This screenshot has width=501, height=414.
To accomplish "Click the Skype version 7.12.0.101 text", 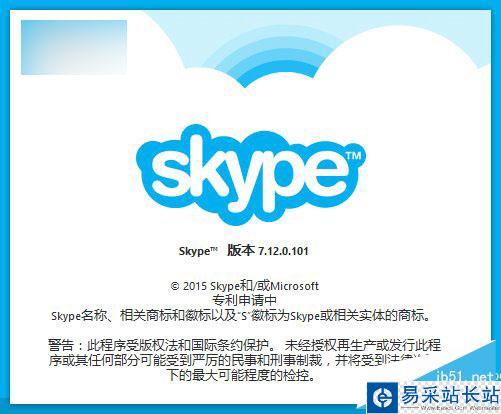I will pos(243,251).
